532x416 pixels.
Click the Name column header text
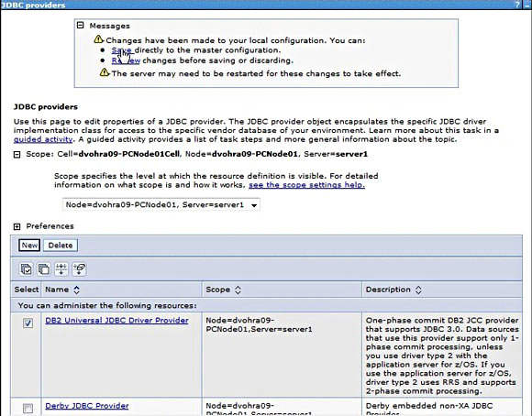pos(57,290)
